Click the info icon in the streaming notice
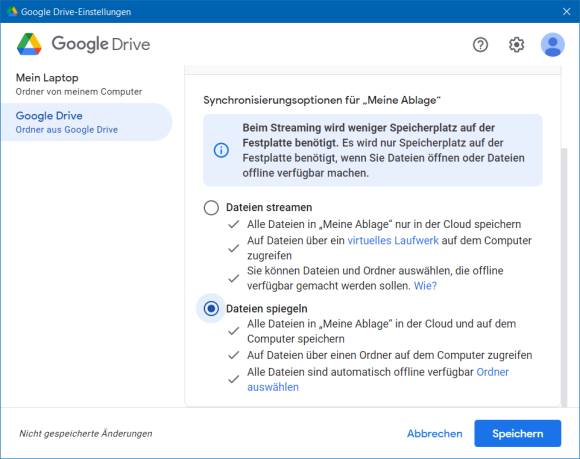This screenshot has width=580, height=459. tap(221, 150)
